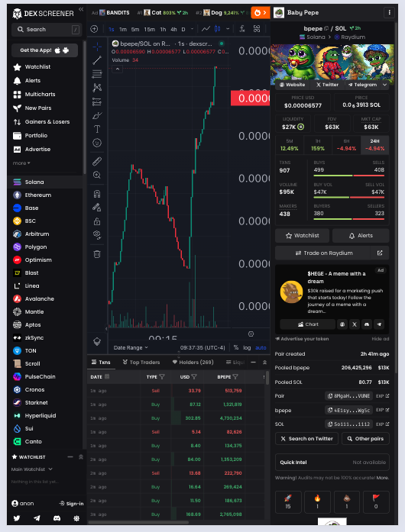Screen dimensions: 405x532
Task: Open the time interval dropdown arrow
Action: coord(193,29)
